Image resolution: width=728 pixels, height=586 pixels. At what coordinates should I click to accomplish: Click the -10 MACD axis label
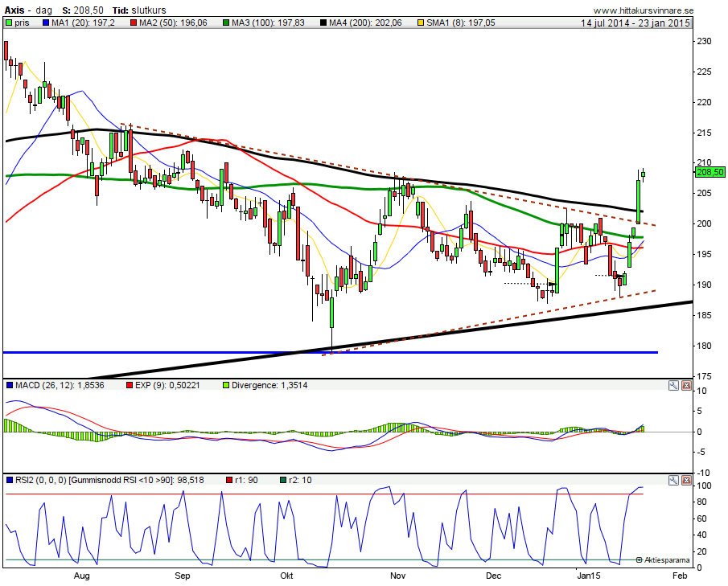703,473
